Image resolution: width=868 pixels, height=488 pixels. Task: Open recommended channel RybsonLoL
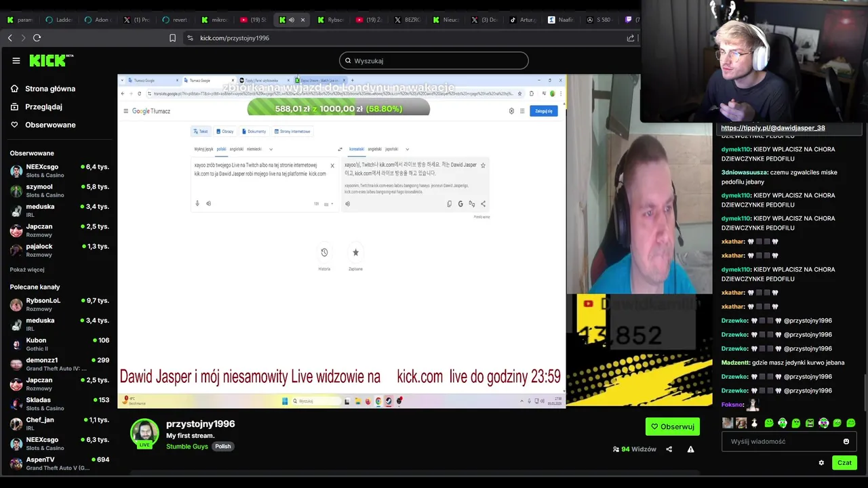60,304
